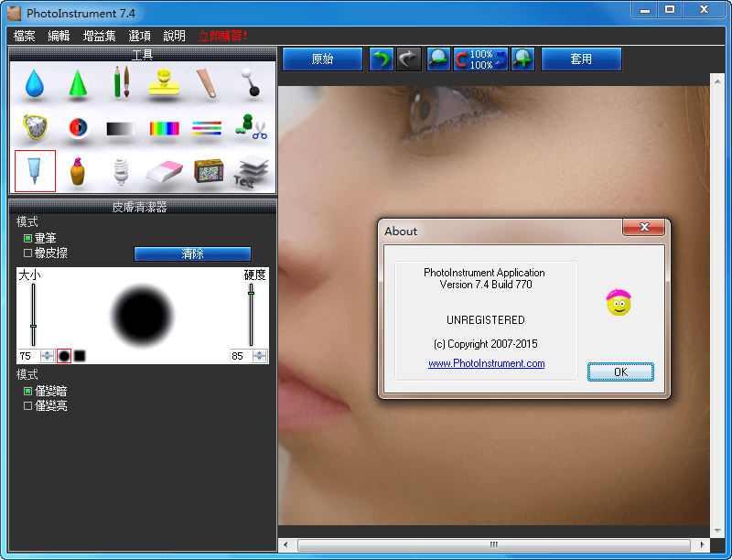Viewport: 732px width, 560px height.
Task: Click the gray Redo arrow
Action: pos(408,59)
